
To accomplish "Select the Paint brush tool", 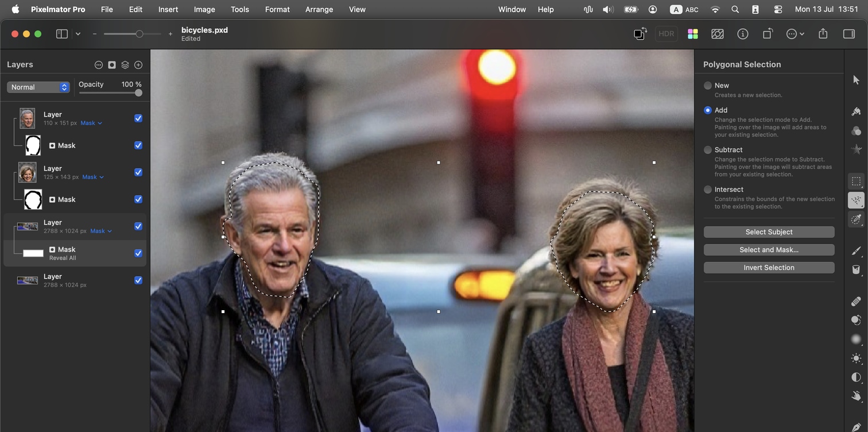I will (x=856, y=250).
